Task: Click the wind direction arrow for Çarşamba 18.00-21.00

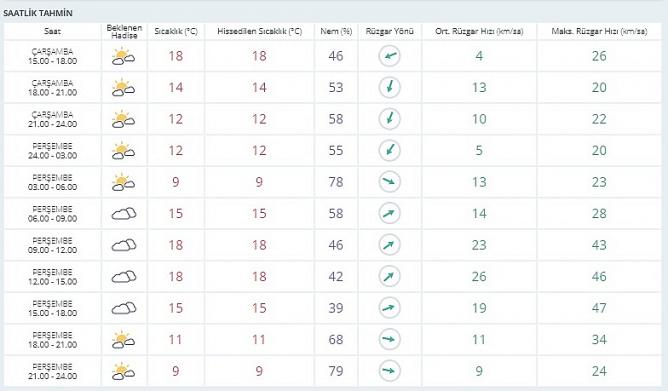Action: [x=389, y=87]
